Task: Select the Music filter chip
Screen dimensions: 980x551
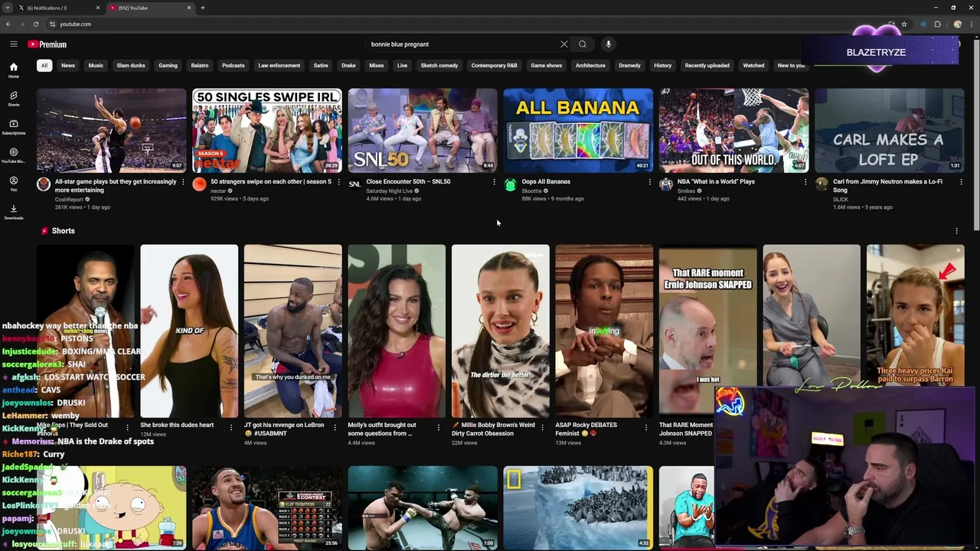Action: [96, 65]
